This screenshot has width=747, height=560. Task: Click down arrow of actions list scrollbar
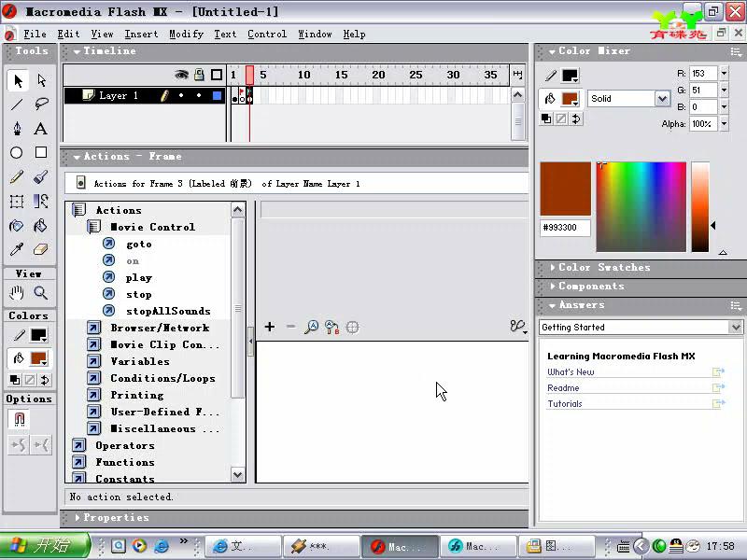(238, 474)
